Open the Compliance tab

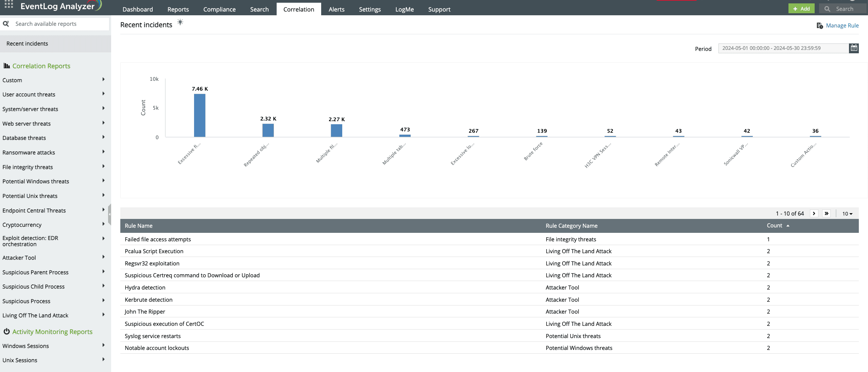(x=219, y=9)
